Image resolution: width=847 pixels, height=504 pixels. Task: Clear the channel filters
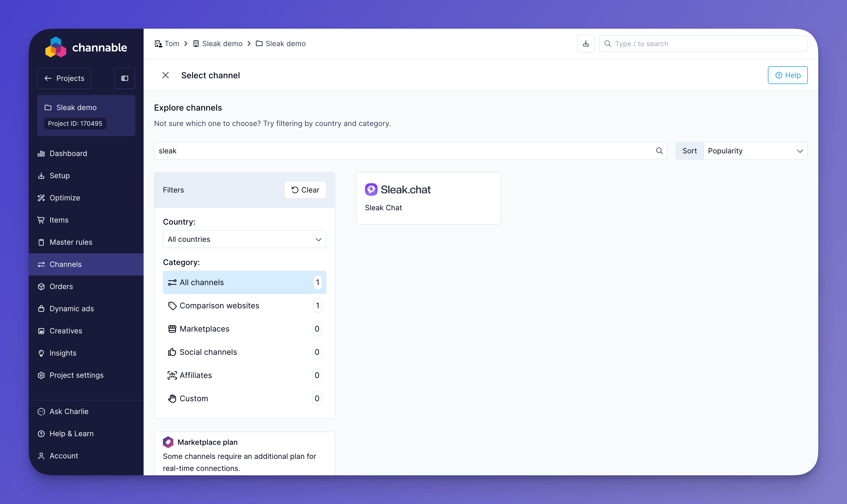pyautogui.click(x=305, y=190)
